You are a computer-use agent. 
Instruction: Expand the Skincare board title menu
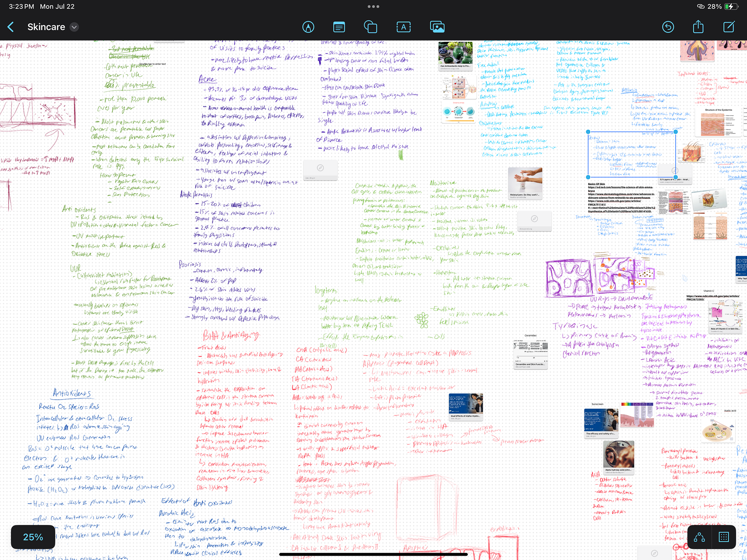pyautogui.click(x=74, y=27)
